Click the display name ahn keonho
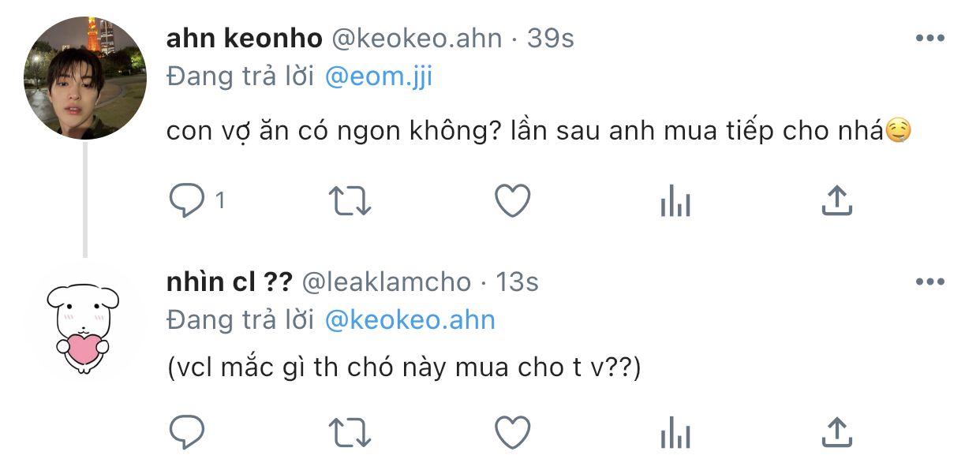 click(245, 38)
